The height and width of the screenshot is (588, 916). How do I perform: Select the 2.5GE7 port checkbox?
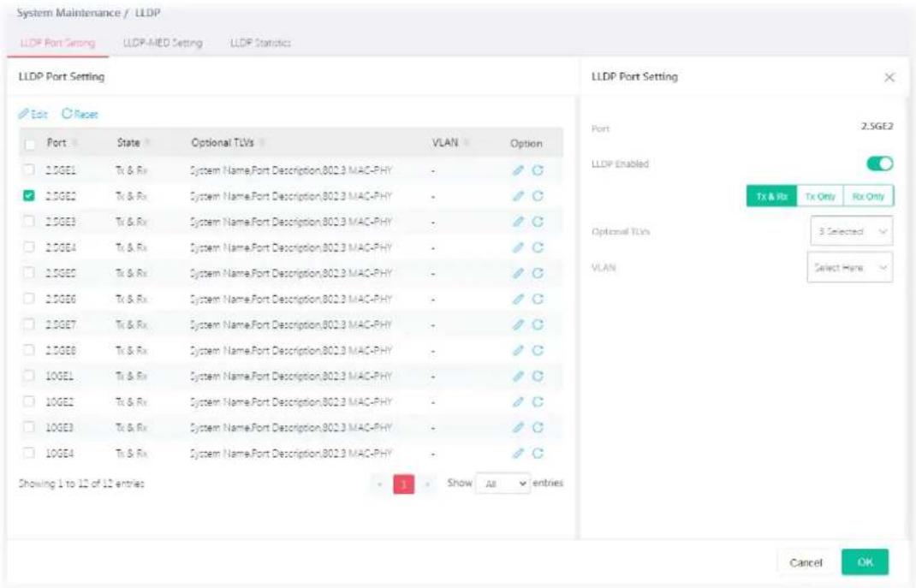pos(28,324)
